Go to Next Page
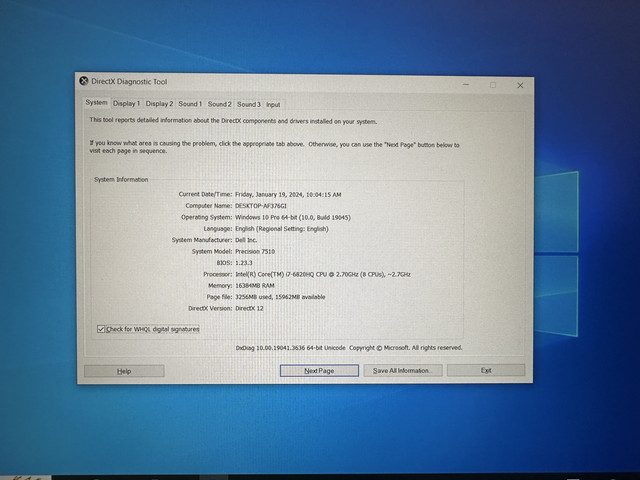The width and height of the screenshot is (640, 480). 319,371
